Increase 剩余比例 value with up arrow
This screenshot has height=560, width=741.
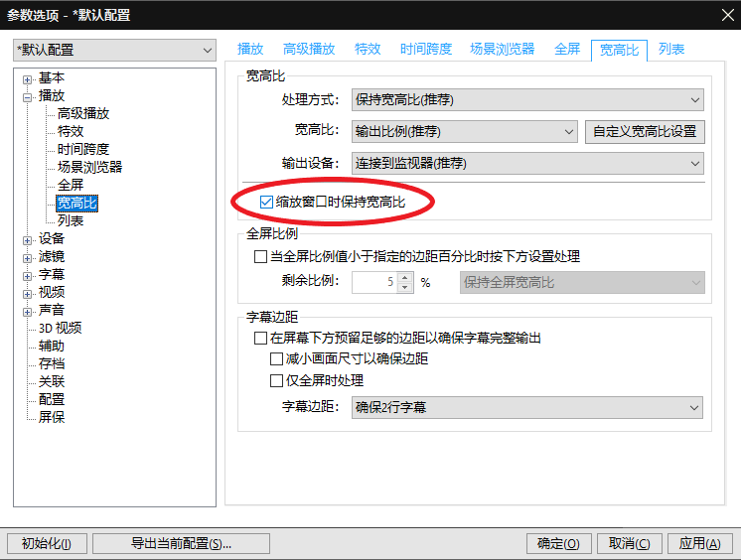click(405, 277)
